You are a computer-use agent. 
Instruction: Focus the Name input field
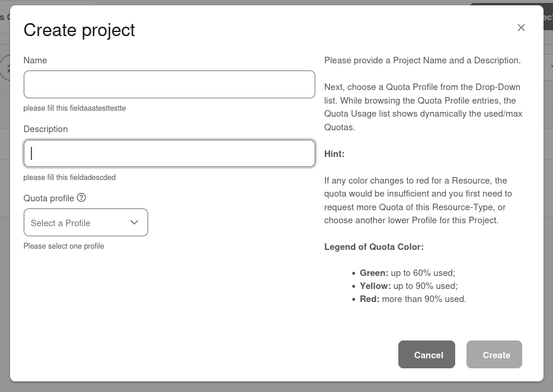[x=169, y=85]
